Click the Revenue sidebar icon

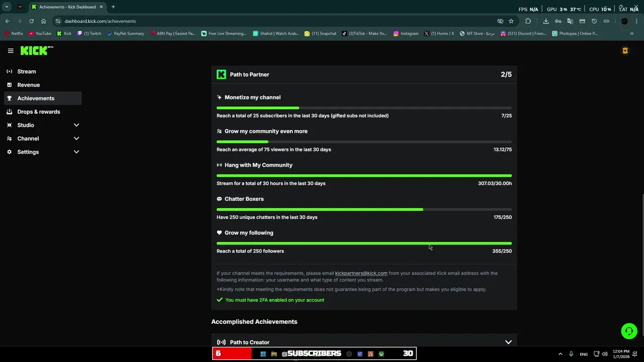[x=9, y=85]
